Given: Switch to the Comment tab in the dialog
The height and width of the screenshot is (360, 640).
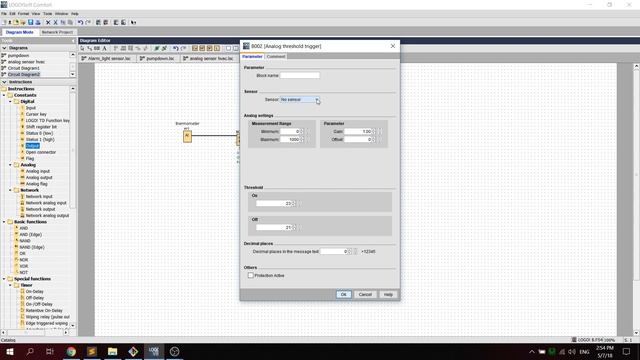Looking at the screenshot, I should coord(276,57).
